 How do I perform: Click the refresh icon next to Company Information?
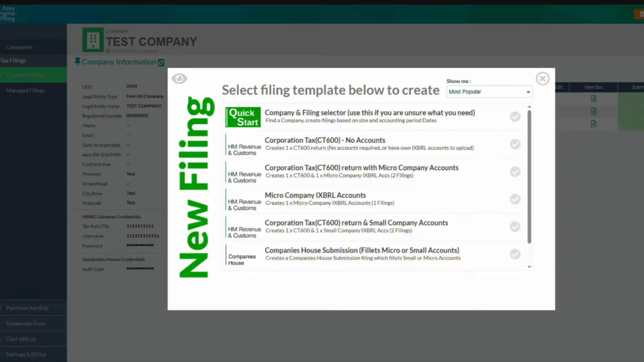click(x=161, y=62)
